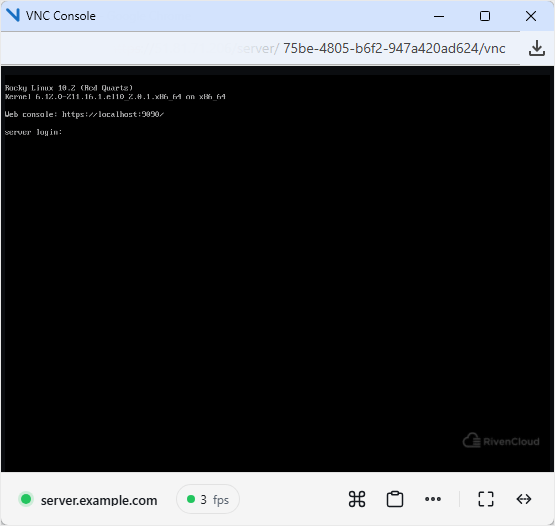Click the Web console https://localhost:9090/ line
Image resolution: width=555 pixels, height=526 pixels.
click(x=84, y=114)
